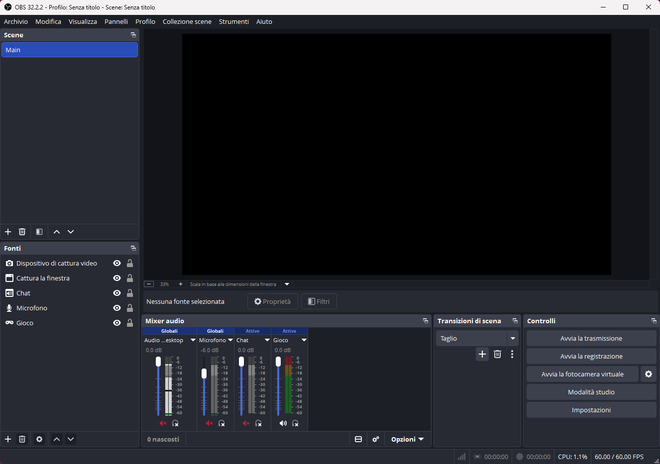660x464 pixels.
Task: Move scene up arrow in Scene panel
Action: tap(56, 232)
